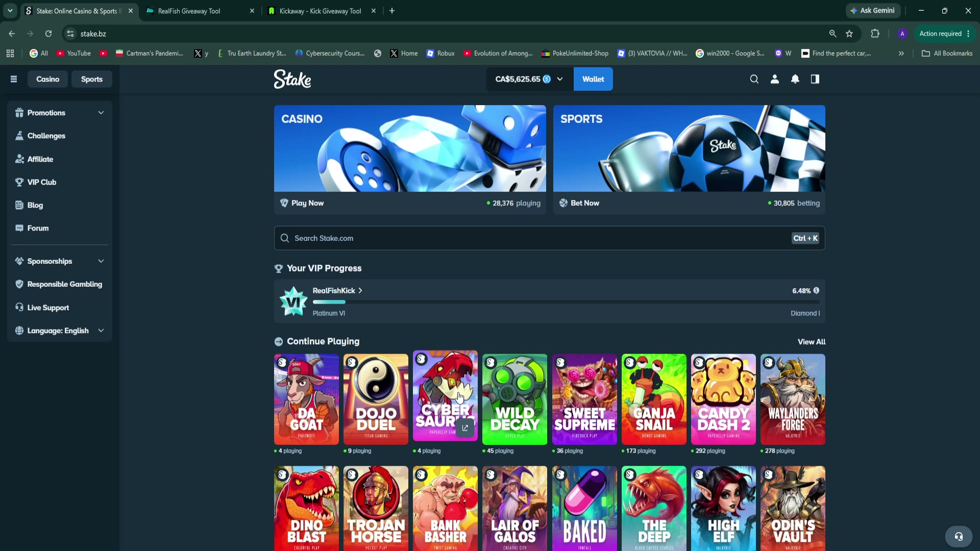Click the blue Wallet button
The height and width of the screenshot is (551, 980).
(593, 79)
